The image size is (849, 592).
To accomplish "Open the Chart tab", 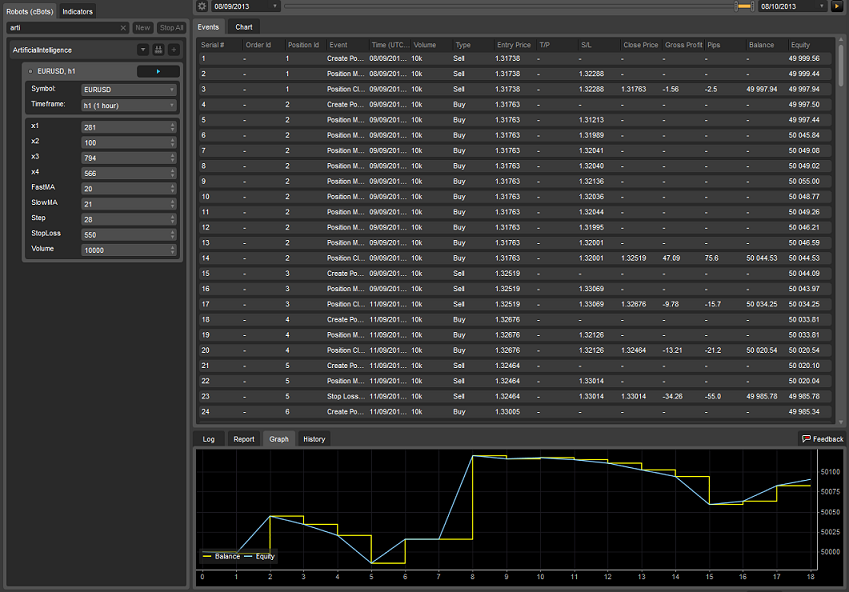I will (x=244, y=27).
